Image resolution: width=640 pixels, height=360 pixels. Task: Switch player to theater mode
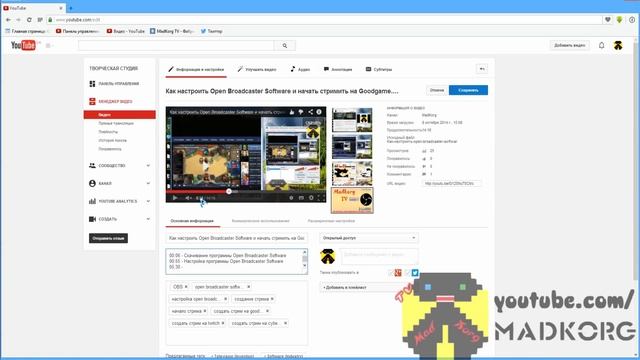[x=301, y=198]
